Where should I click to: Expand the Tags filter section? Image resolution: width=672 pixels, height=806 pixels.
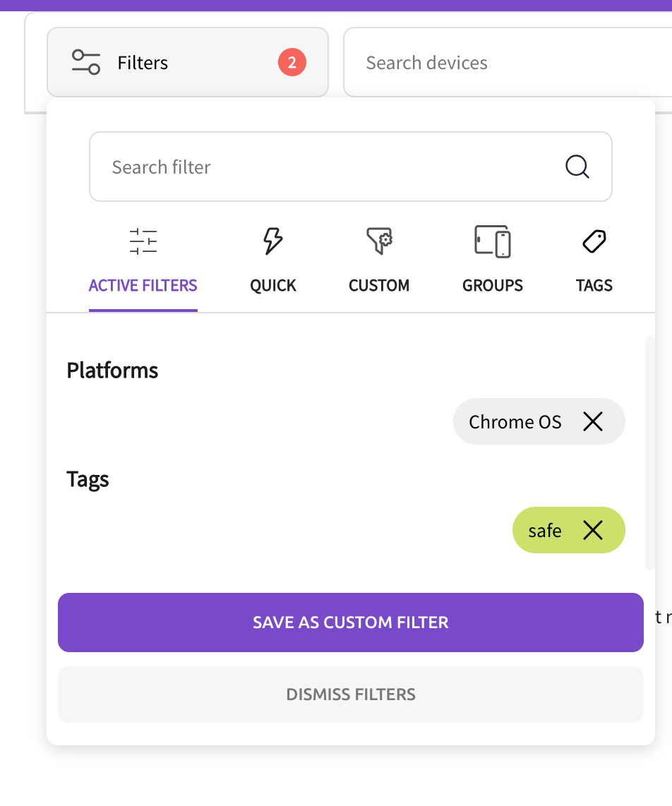pyautogui.click(x=88, y=479)
